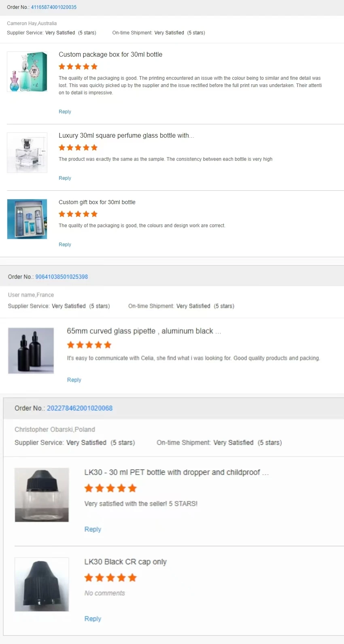Open the Custom gift box product thumbnail
This screenshot has width=344, height=644.
(27, 219)
